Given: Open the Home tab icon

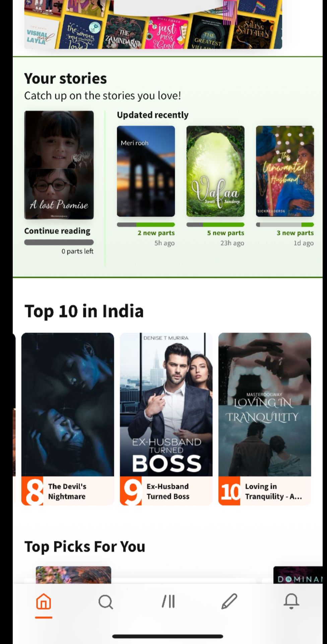Looking at the screenshot, I should tap(44, 601).
